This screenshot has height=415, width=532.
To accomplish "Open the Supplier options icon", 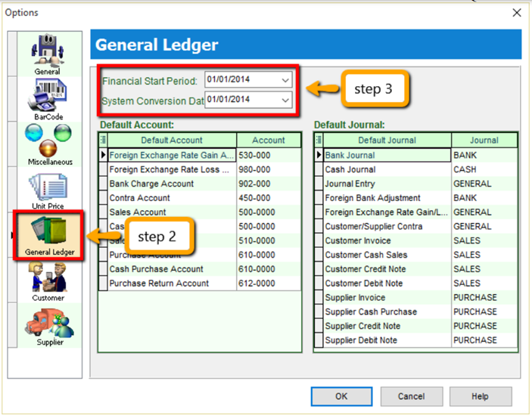I will point(49,327).
